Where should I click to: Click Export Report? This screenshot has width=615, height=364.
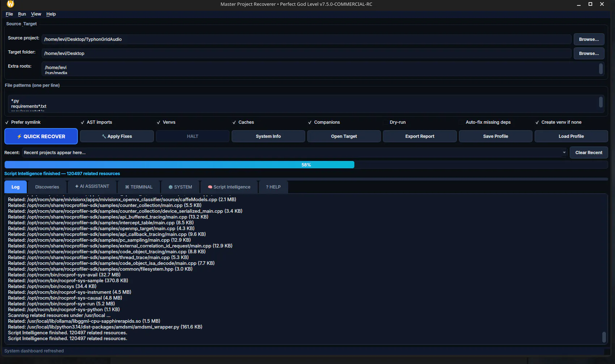click(420, 136)
